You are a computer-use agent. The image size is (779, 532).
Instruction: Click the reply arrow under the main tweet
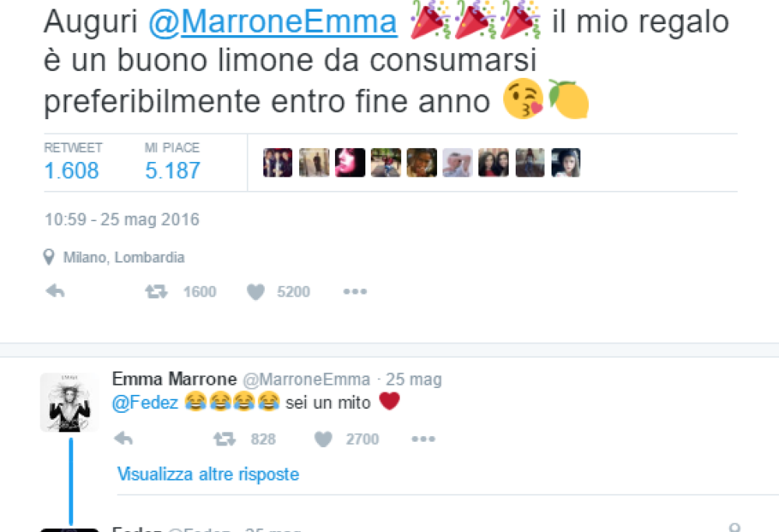(x=55, y=291)
